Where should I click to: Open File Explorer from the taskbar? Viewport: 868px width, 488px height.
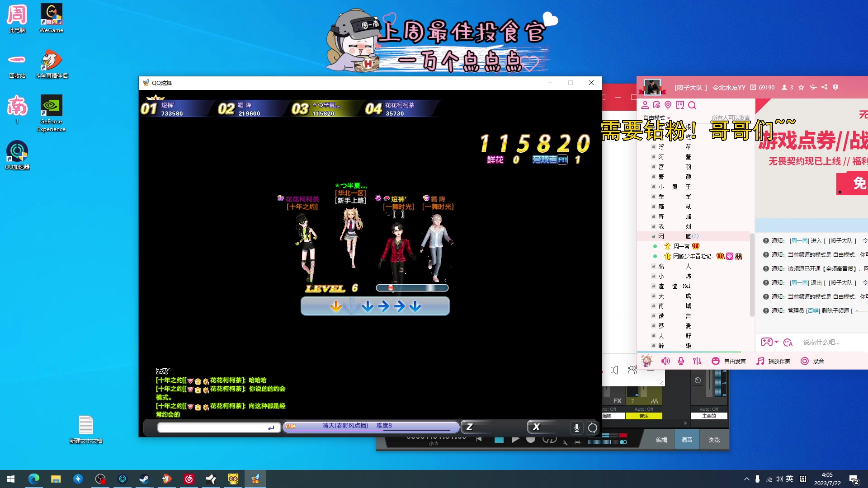click(x=56, y=479)
